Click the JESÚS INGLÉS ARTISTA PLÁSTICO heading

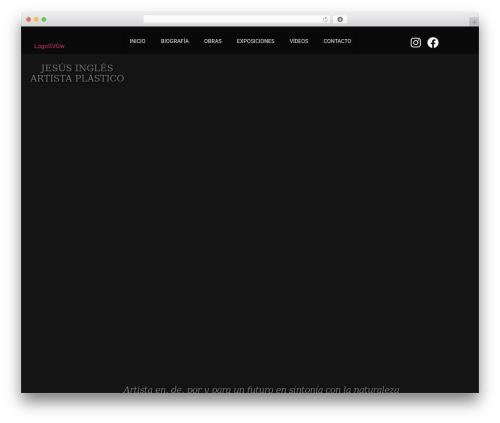77,73
